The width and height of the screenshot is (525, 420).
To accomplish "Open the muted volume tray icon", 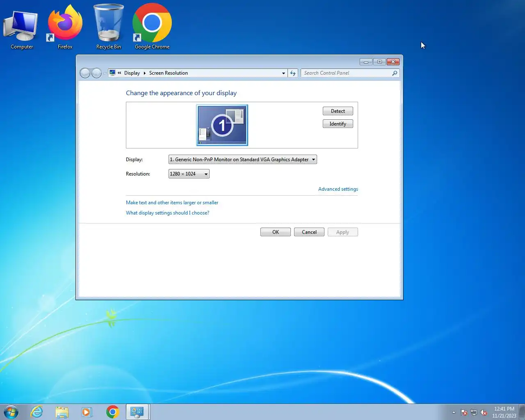I will tap(484, 412).
